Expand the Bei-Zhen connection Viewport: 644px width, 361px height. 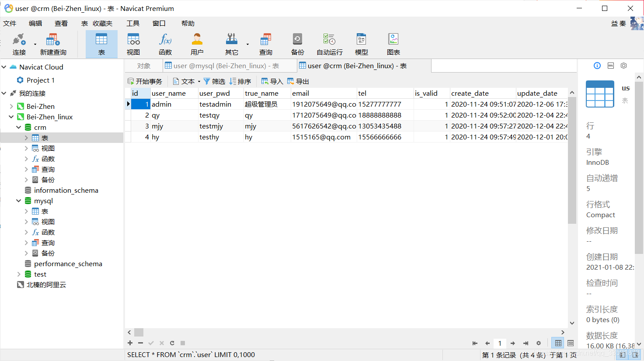coord(11,106)
